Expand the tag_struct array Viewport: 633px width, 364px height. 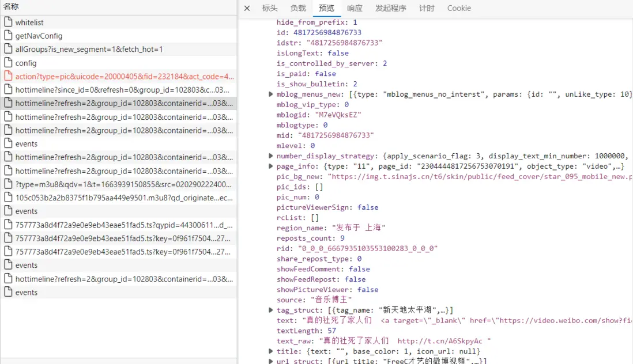pyautogui.click(x=271, y=310)
